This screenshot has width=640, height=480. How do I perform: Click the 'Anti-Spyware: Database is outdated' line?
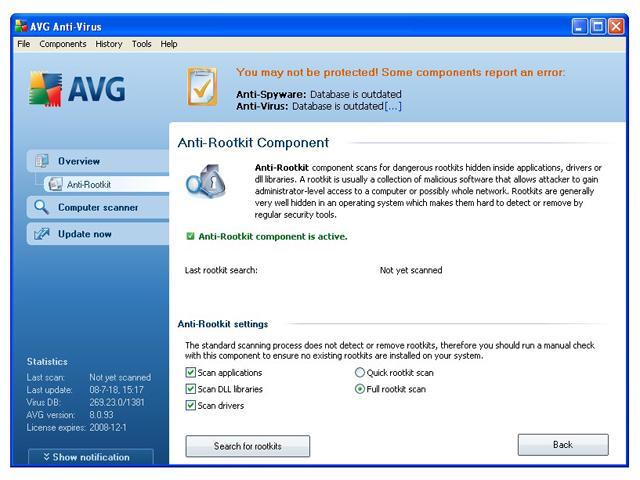coord(319,94)
